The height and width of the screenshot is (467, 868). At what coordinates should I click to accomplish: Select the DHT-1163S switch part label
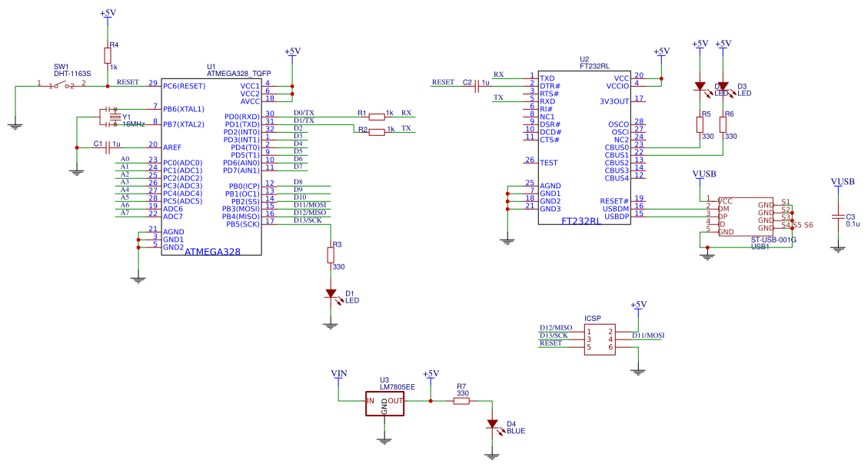point(72,74)
